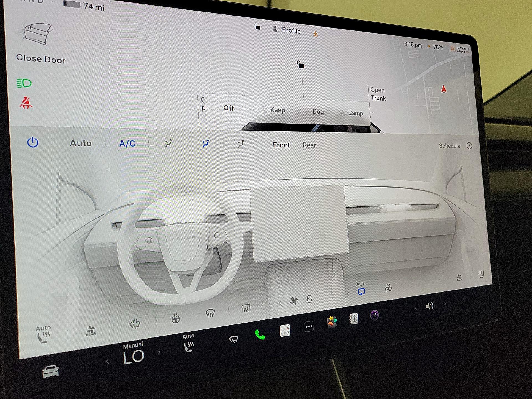Screen dimensions: 532x399
Task: Toggle windshield airflow vent
Action: coord(168,144)
